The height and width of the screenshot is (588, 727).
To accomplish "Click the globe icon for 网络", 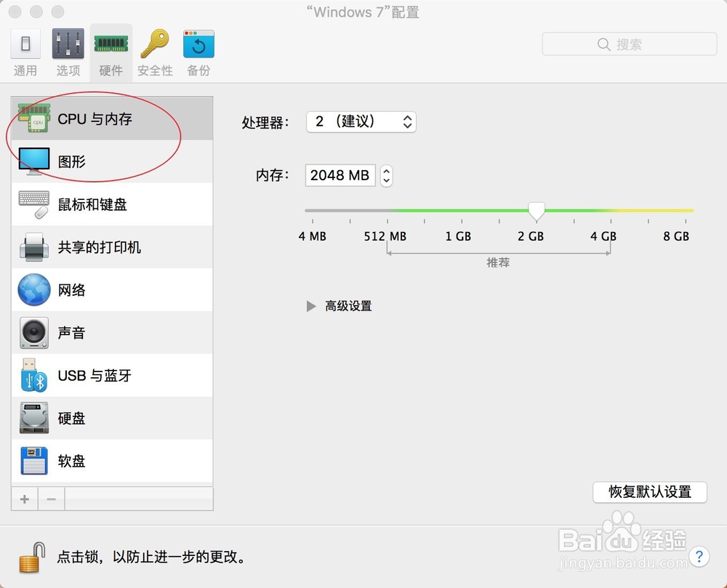I will [x=34, y=289].
